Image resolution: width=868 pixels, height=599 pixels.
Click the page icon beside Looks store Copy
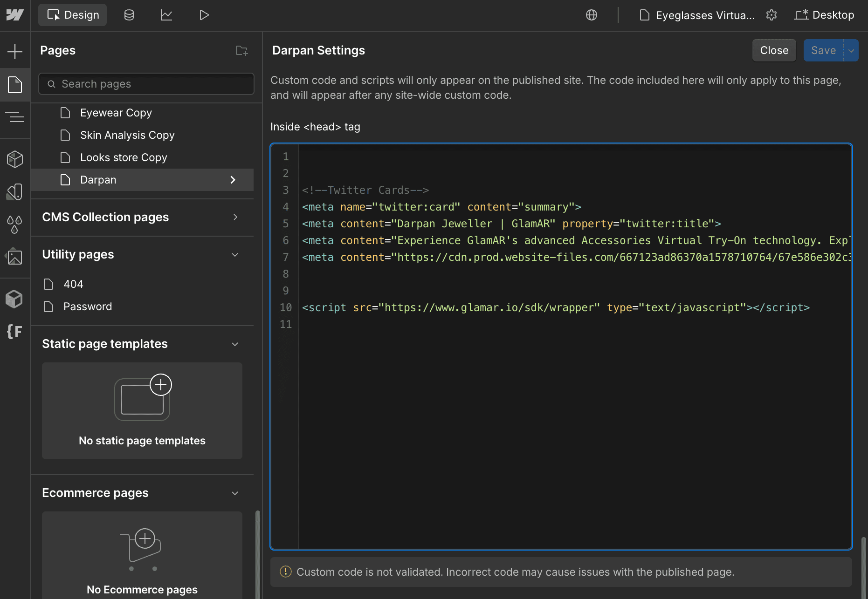65,157
